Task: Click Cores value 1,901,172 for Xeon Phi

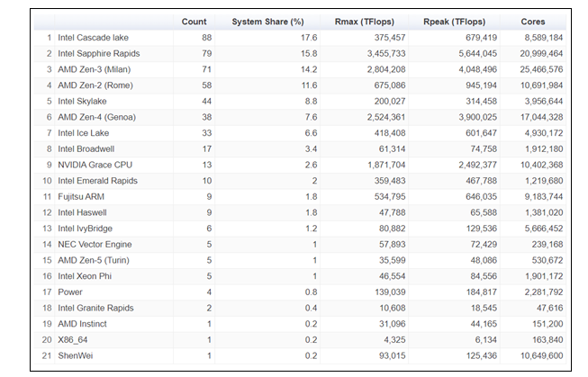Action: (x=544, y=276)
